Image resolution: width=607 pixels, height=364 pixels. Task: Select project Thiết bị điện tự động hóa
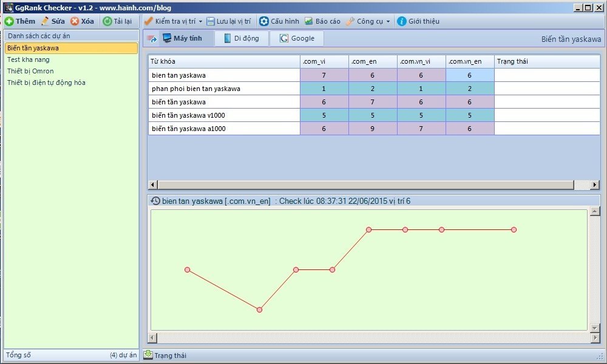point(71,83)
